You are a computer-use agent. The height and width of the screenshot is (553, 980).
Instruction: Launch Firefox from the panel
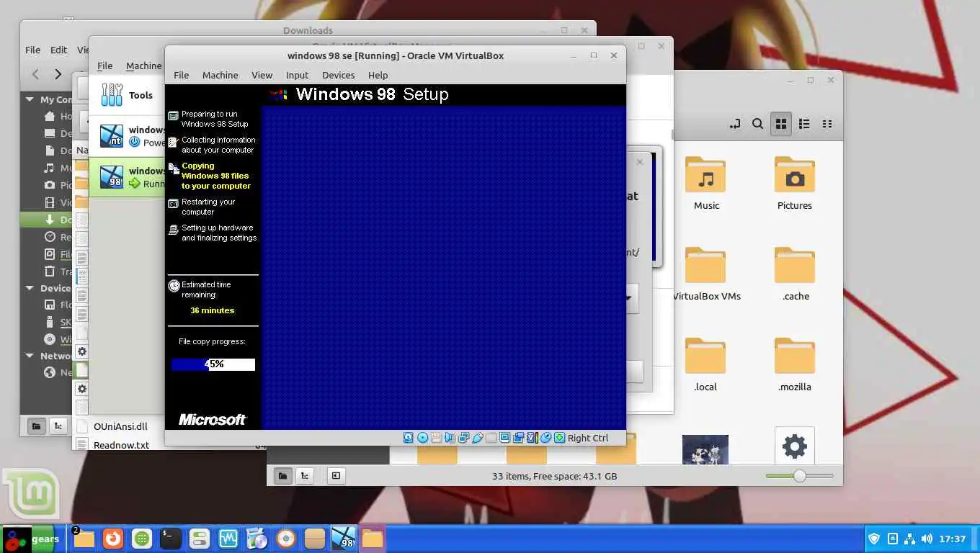(x=112, y=539)
